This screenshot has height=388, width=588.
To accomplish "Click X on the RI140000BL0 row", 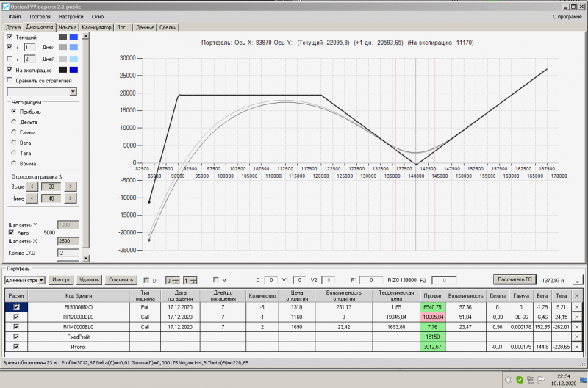I will pyautogui.click(x=577, y=327).
